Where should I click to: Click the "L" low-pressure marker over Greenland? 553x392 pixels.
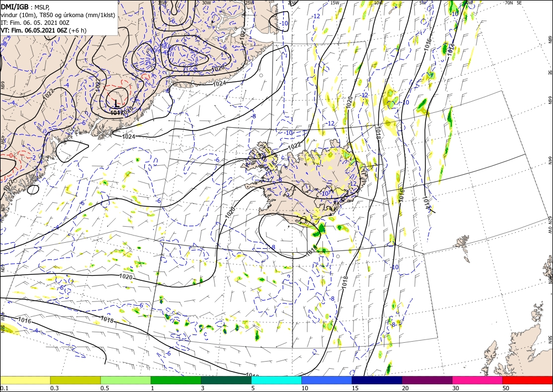pos(117,104)
